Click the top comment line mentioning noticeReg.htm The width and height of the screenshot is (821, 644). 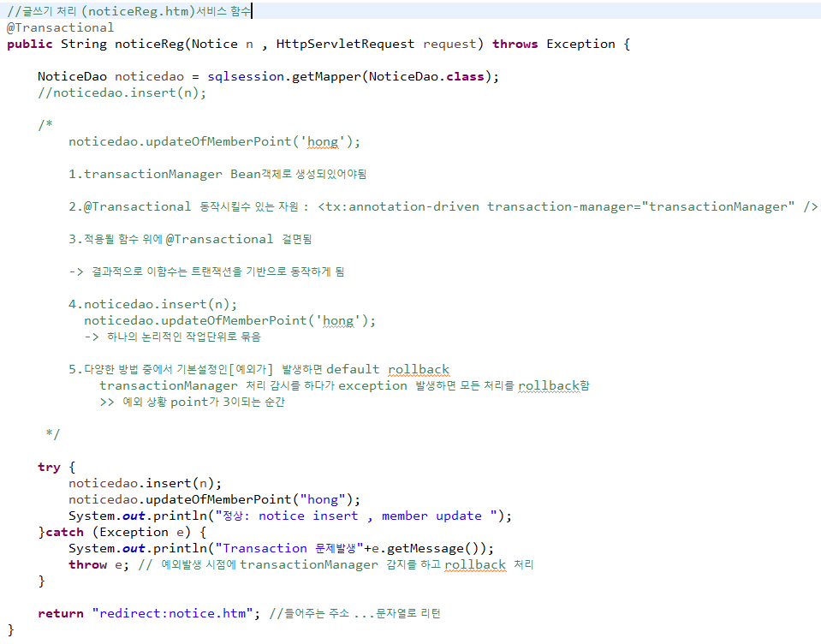pyautogui.click(x=129, y=11)
